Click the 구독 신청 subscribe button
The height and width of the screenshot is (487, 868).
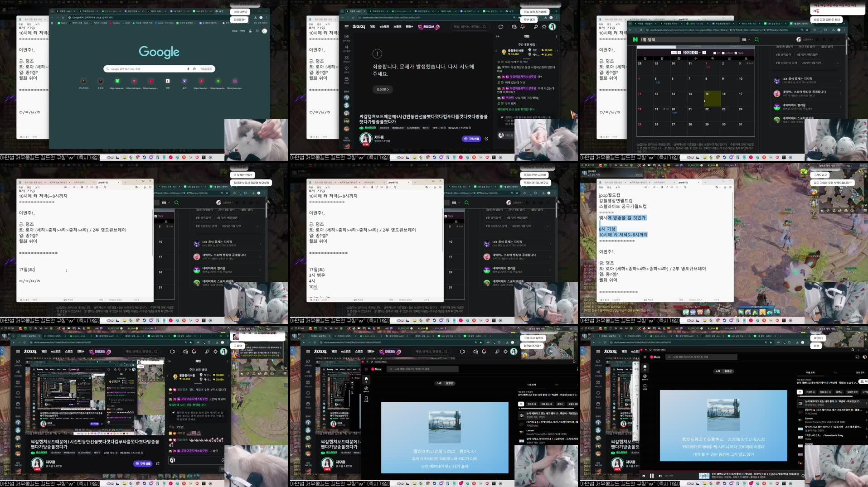tap(471, 139)
